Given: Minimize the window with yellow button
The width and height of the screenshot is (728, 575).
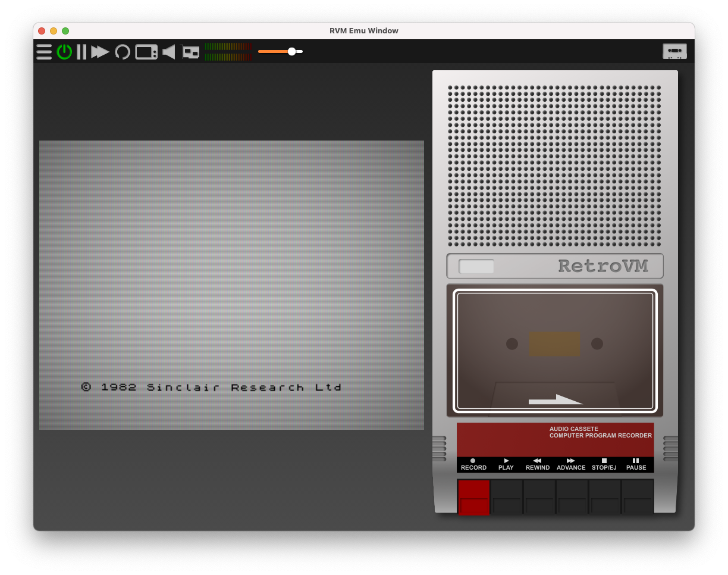Looking at the screenshot, I should click(54, 31).
